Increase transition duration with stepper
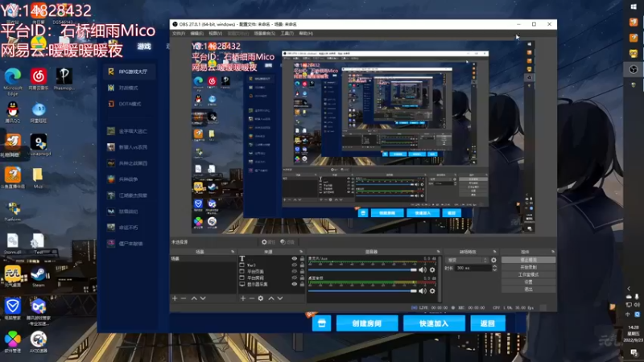The height and width of the screenshot is (362, 644). point(494,266)
